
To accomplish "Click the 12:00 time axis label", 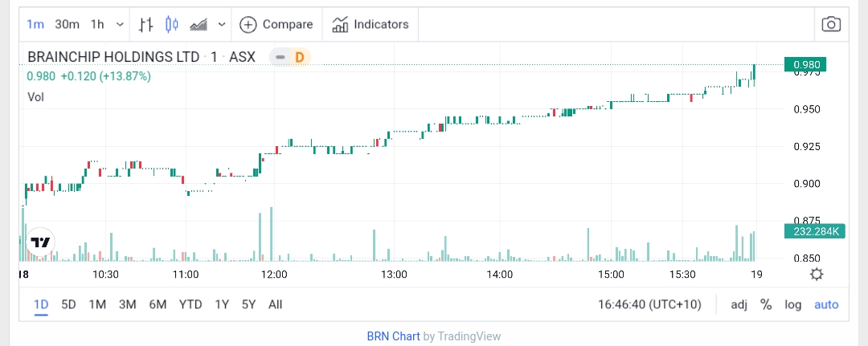I will click(x=274, y=274).
